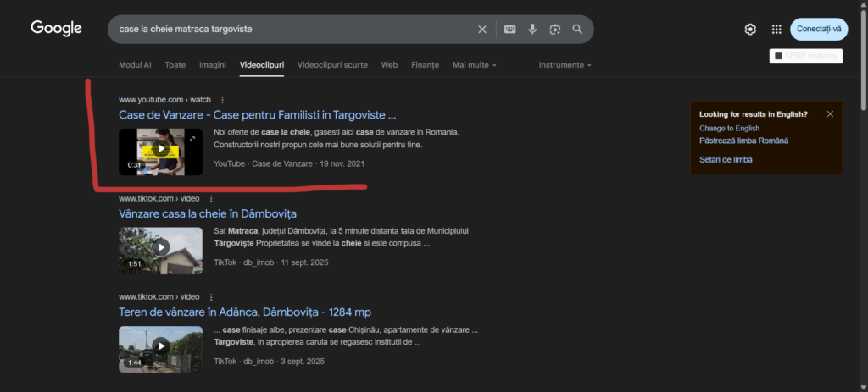This screenshot has width=868, height=392.
Task: Open Teren de vânzare în Adânca link
Action: (x=245, y=312)
